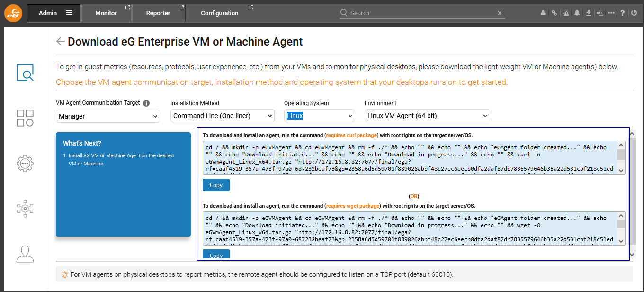Click the "Environment" label

381,103
